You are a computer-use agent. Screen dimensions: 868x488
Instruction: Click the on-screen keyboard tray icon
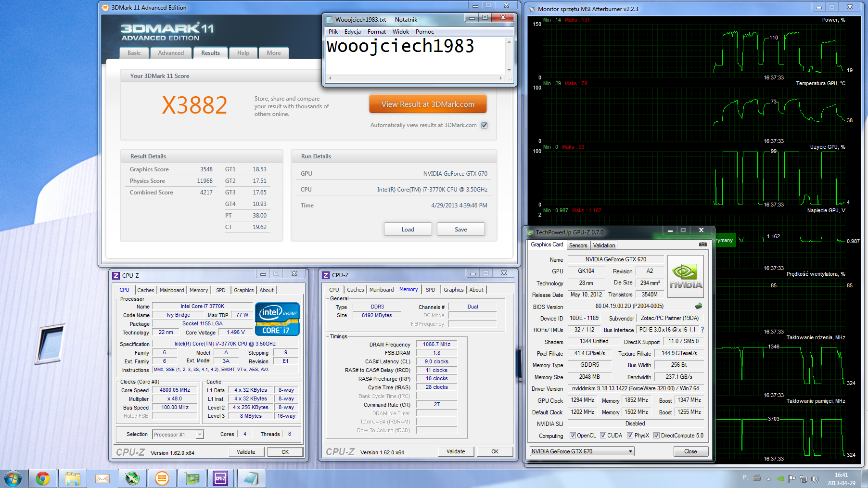tap(757, 478)
